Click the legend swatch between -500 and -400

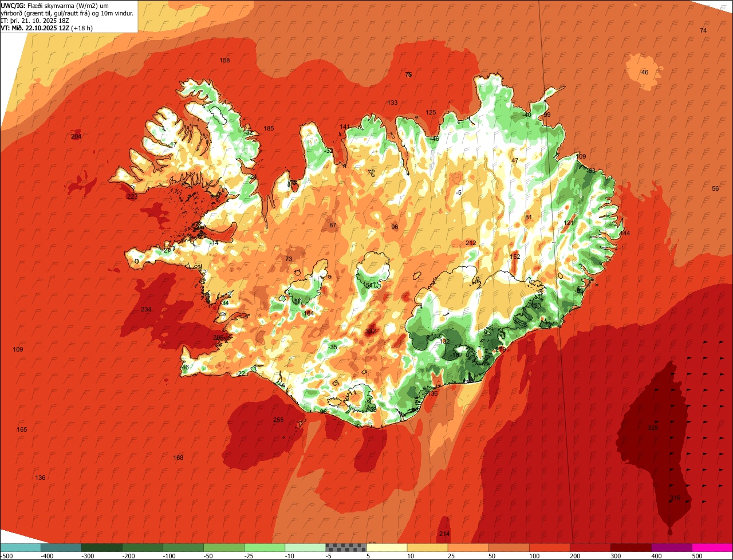[x=20, y=547]
